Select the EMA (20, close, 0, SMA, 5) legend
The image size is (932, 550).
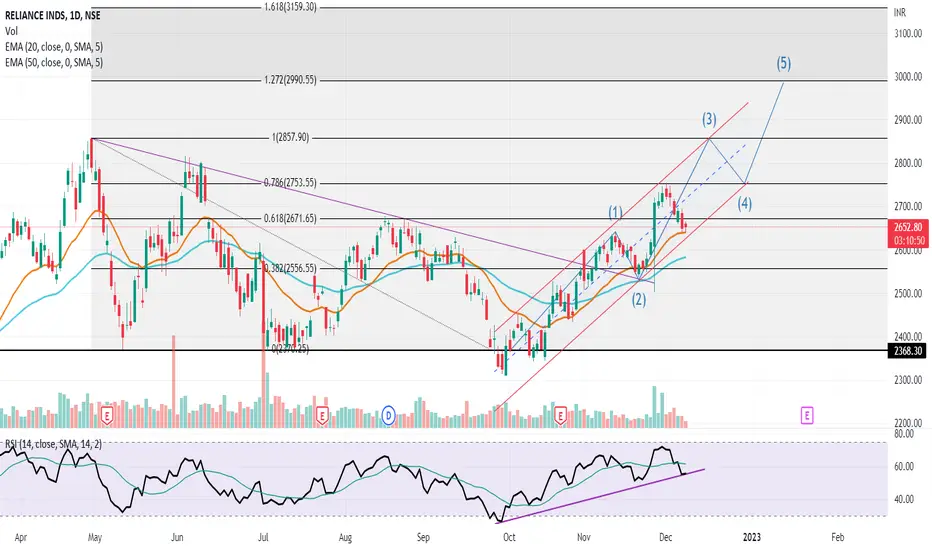tap(54, 47)
